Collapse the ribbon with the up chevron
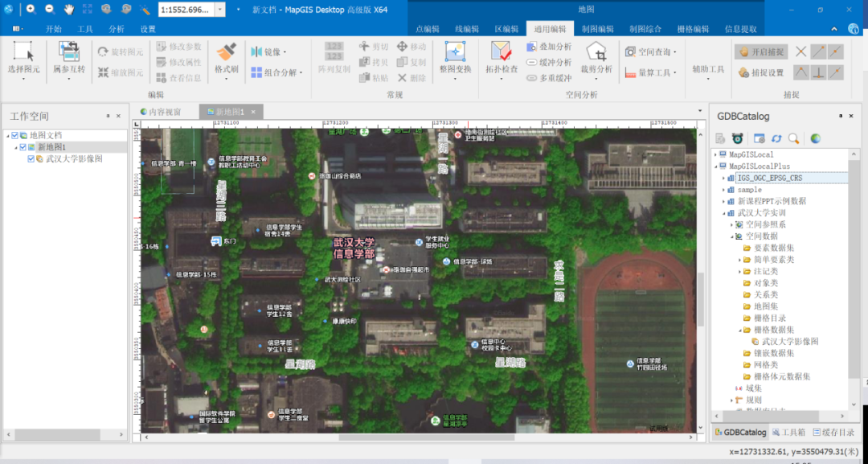This screenshot has width=868, height=464. tap(834, 29)
